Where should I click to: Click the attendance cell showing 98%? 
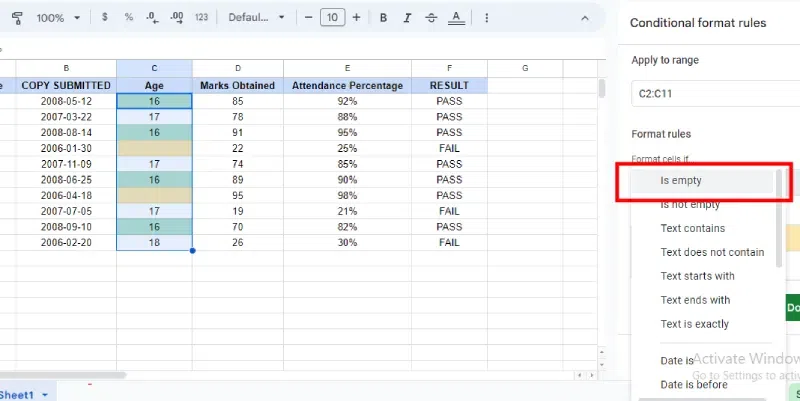(347, 195)
